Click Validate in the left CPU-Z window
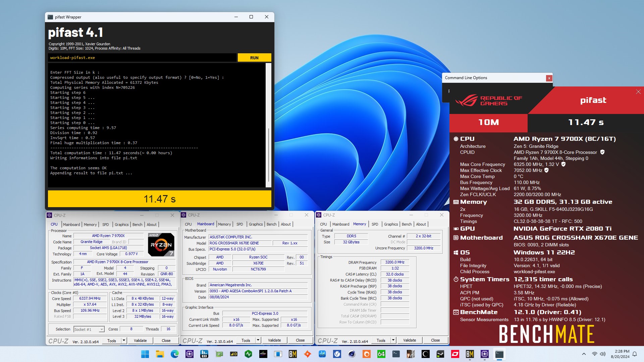The height and width of the screenshot is (362, 644). 140,341
